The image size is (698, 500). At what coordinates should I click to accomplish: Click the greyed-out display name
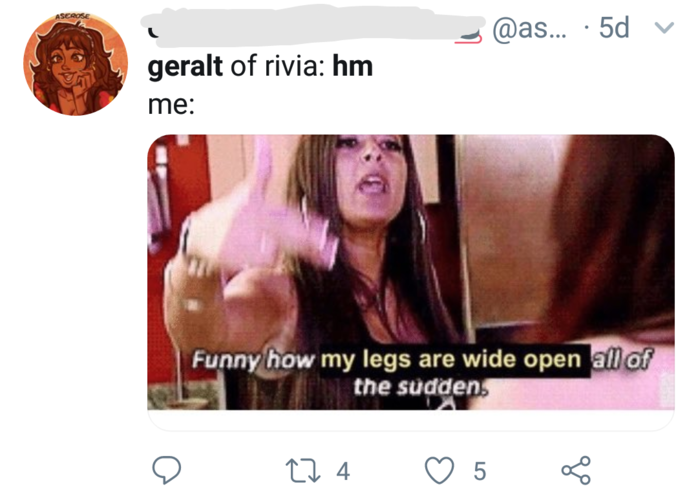click(x=313, y=25)
